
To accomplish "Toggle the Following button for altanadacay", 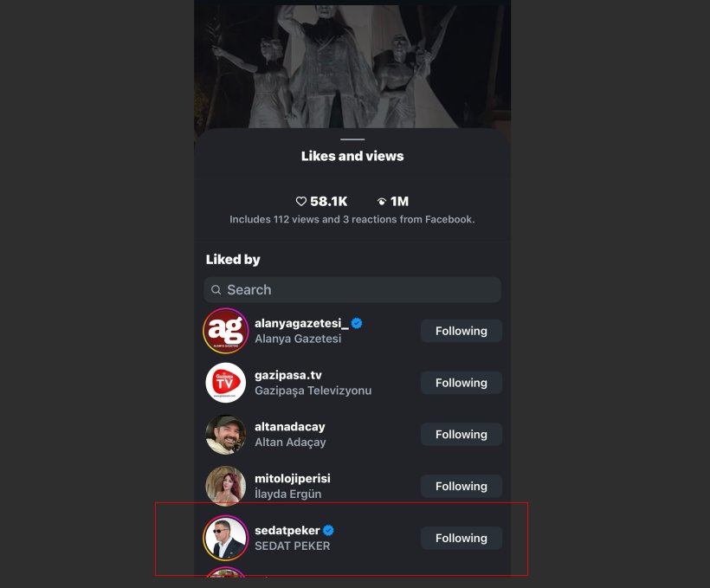I will point(461,435).
